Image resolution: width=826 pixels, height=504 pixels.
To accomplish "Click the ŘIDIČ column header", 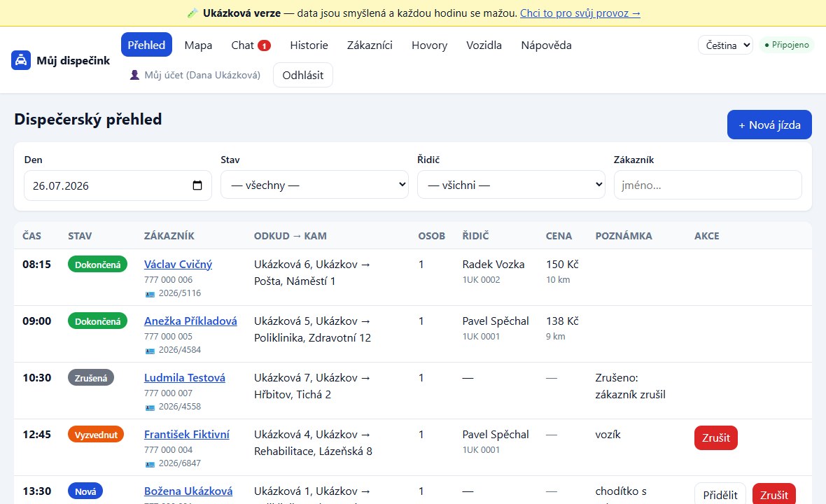I will click(x=476, y=236).
